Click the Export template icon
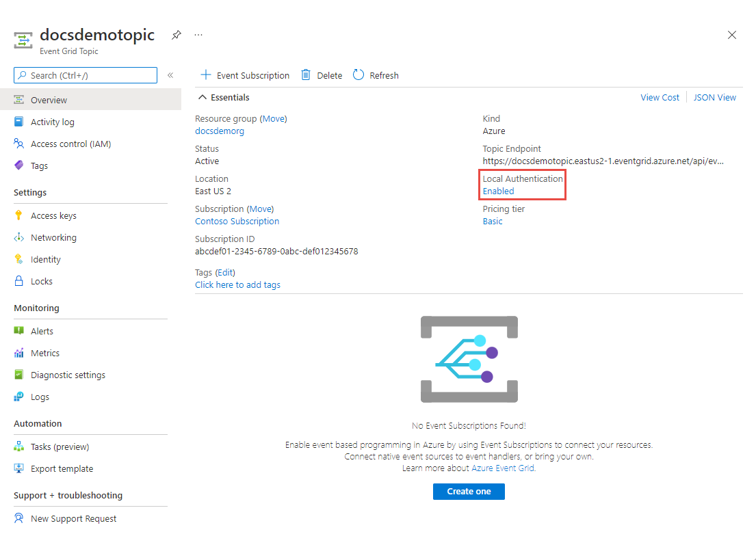 pos(18,468)
